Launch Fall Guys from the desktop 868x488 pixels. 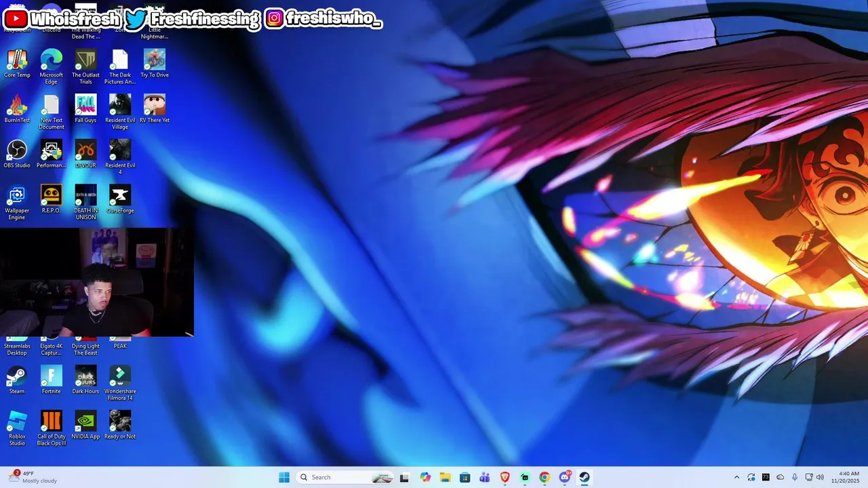click(x=85, y=109)
